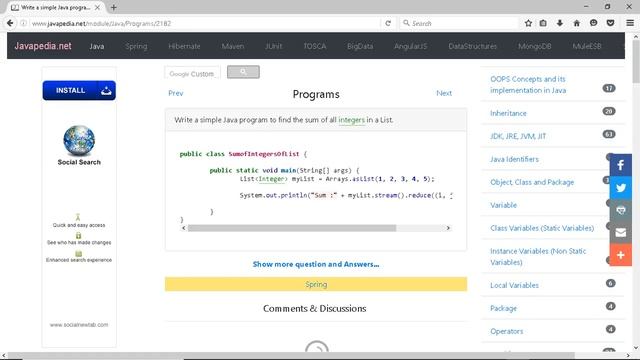640x360 pixels.
Task: Open Spring section in the navbar
Action: click(136, 47)
